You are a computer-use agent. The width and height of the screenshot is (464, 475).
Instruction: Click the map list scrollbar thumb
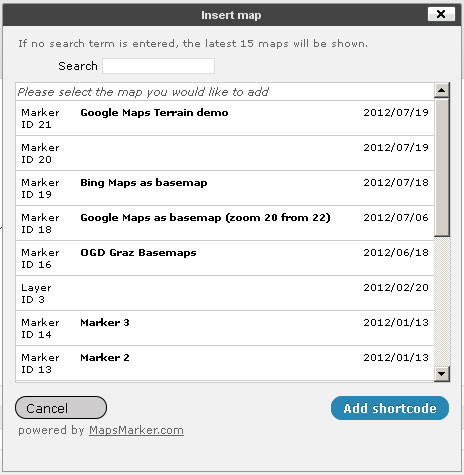(x=442, y=167)
